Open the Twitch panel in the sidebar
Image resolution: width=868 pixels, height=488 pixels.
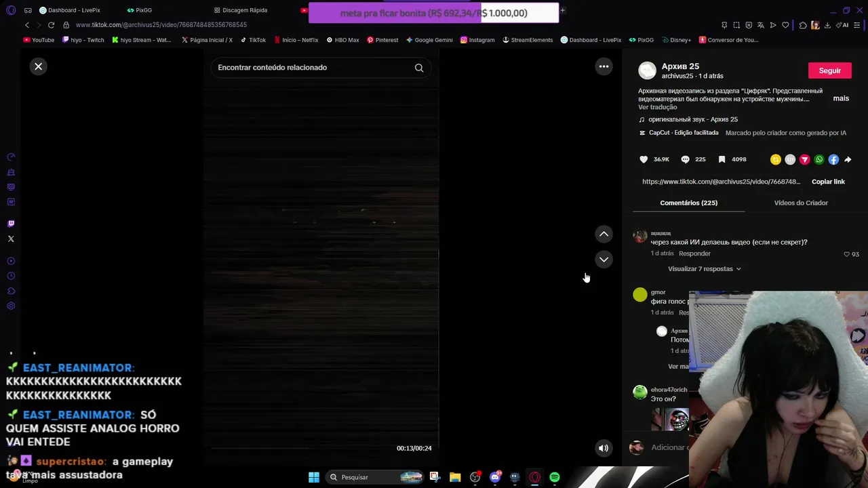coord(11,224)
